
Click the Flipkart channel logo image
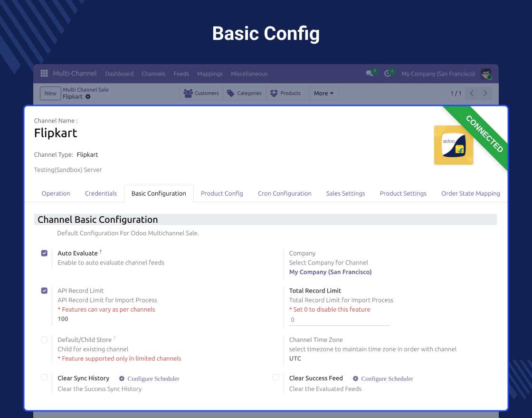454,145
